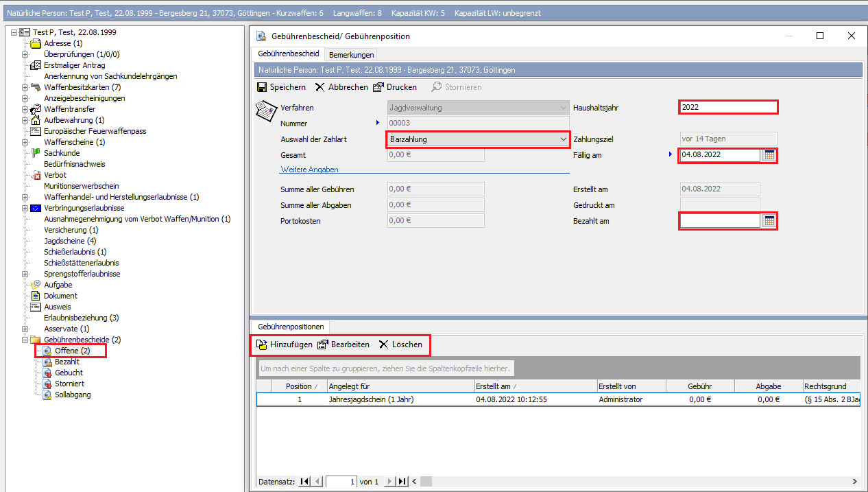Click the Drucken print icon
The width and height of the screenshot is (868, 492).
click(x=378, y=87)
